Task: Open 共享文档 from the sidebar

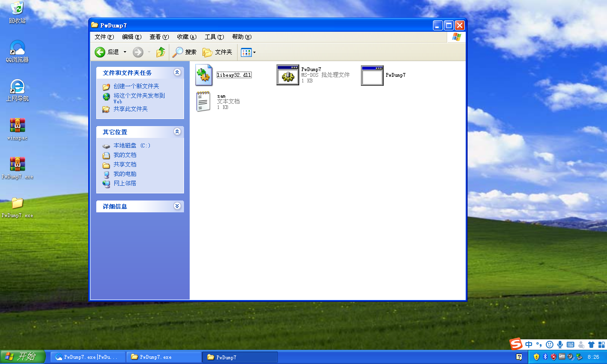Action: click(x=125, y=164)
